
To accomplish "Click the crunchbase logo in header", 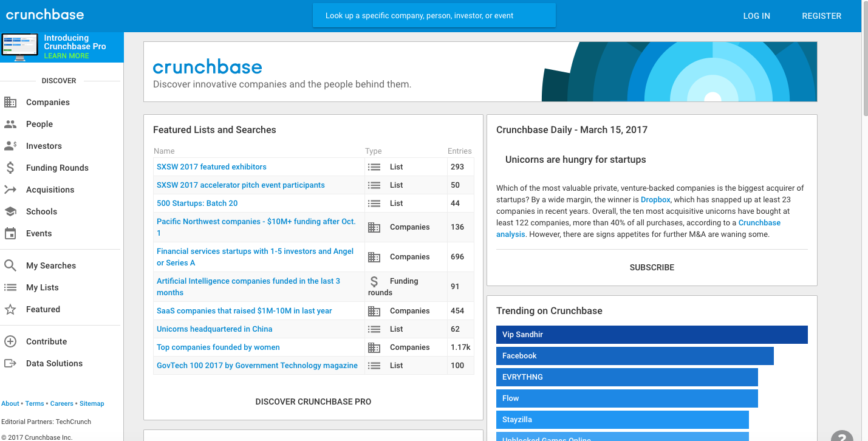I will 45,15.
